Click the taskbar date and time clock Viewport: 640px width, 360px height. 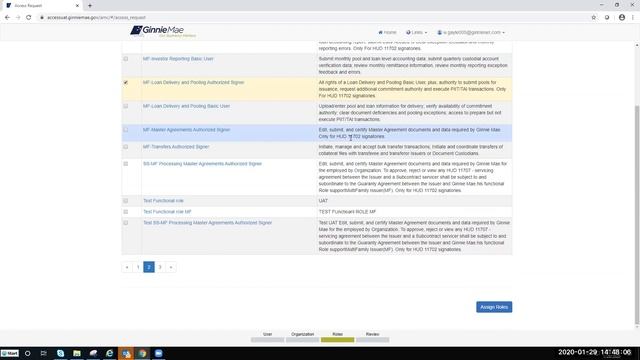(x=594, y=352)
